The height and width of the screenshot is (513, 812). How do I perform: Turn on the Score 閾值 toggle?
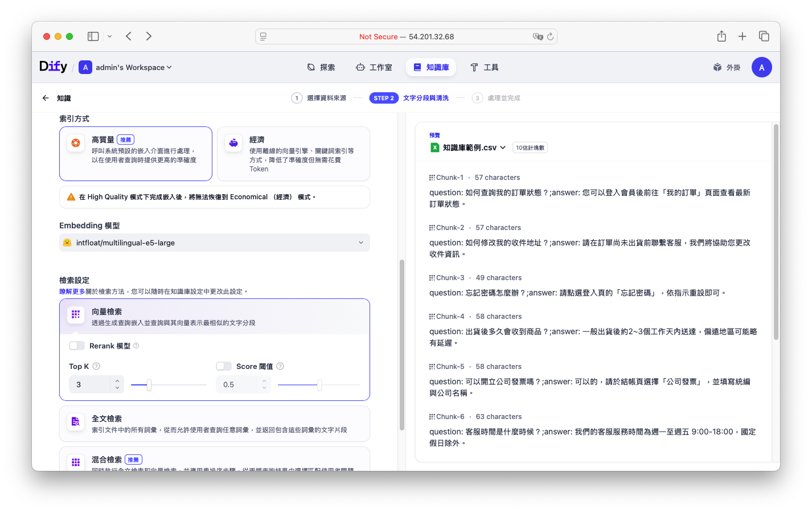click(224, 366)
